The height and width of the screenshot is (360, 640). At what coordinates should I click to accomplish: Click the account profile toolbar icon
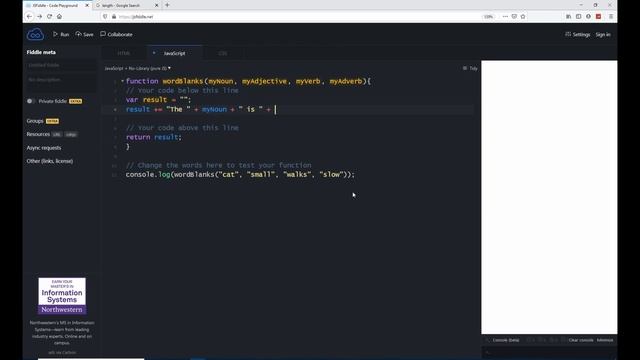pyautogui.click(x=588, y=17)
